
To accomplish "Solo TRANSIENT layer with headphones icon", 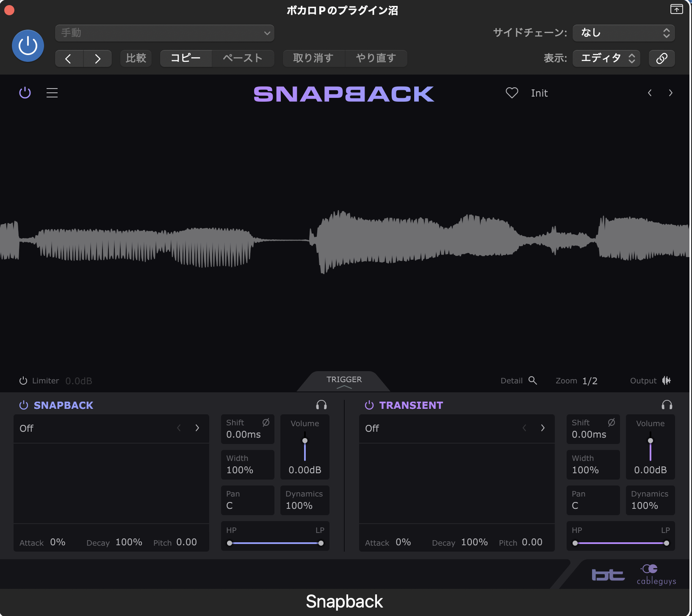I will point(667,405).
